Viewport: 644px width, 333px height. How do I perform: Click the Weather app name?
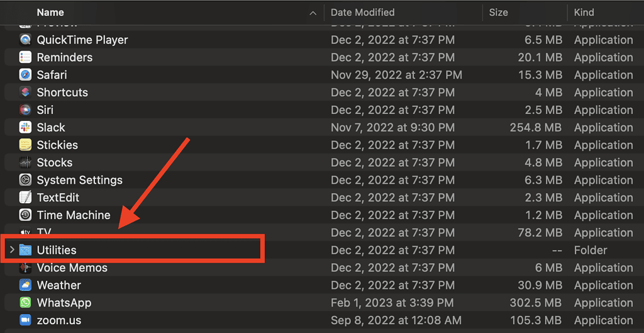point(58,285)
